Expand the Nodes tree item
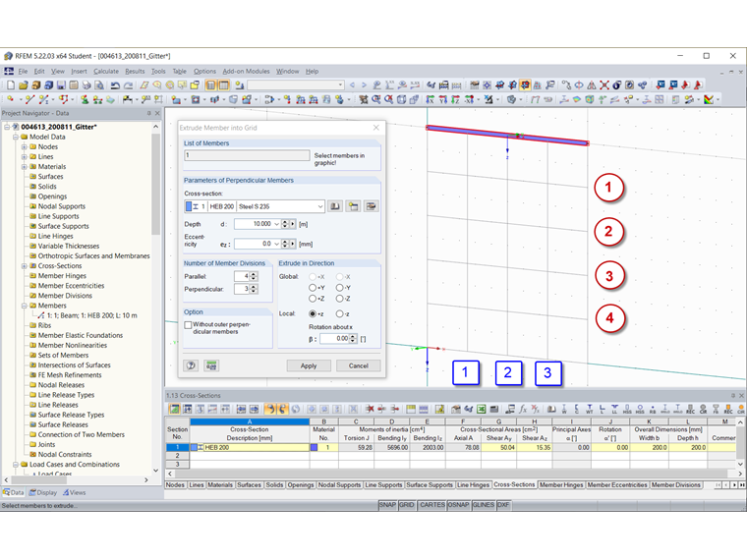747x560 pixels. tap(24, 146)
